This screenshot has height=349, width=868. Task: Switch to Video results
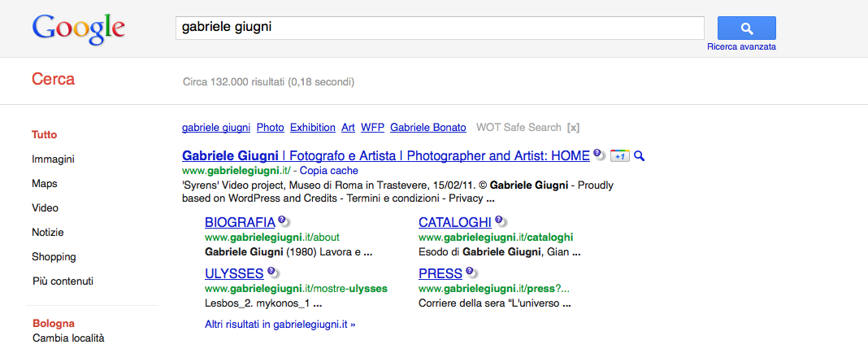[45, 207]
